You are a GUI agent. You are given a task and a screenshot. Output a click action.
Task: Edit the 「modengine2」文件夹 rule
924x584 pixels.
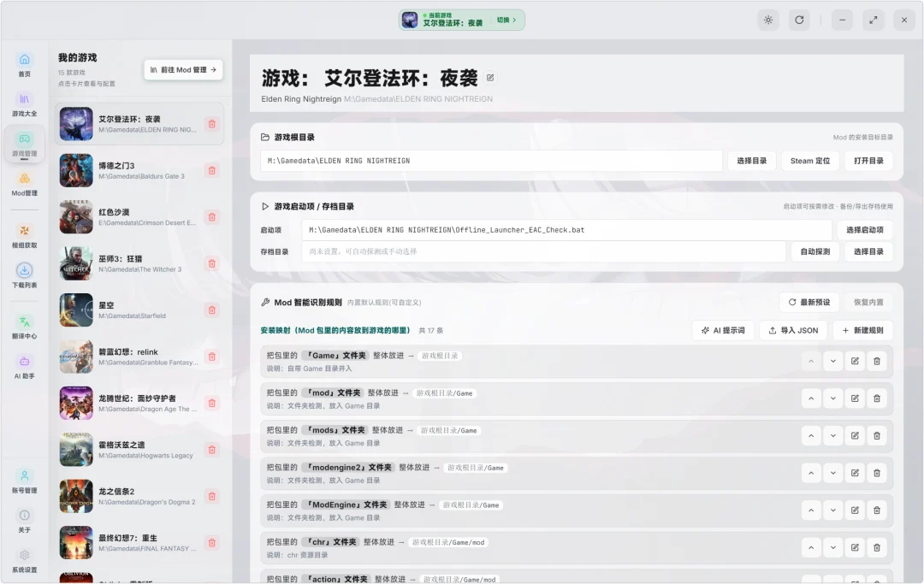(855, 473)
